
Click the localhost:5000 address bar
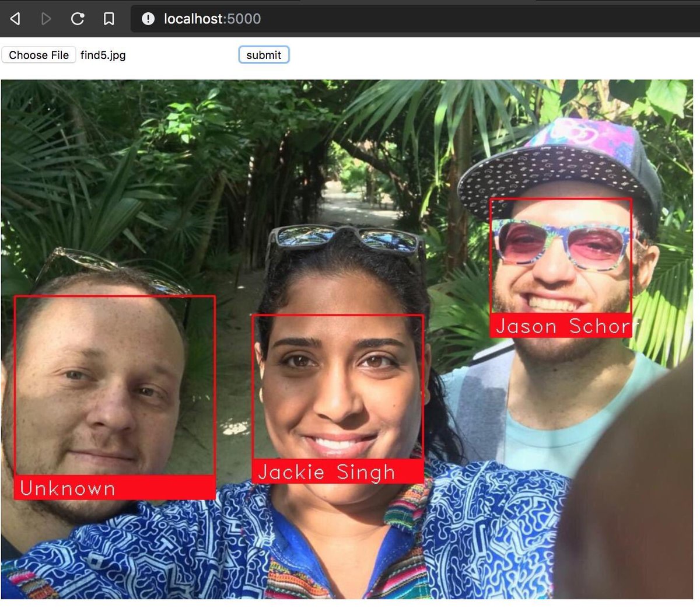coord(414,19)
